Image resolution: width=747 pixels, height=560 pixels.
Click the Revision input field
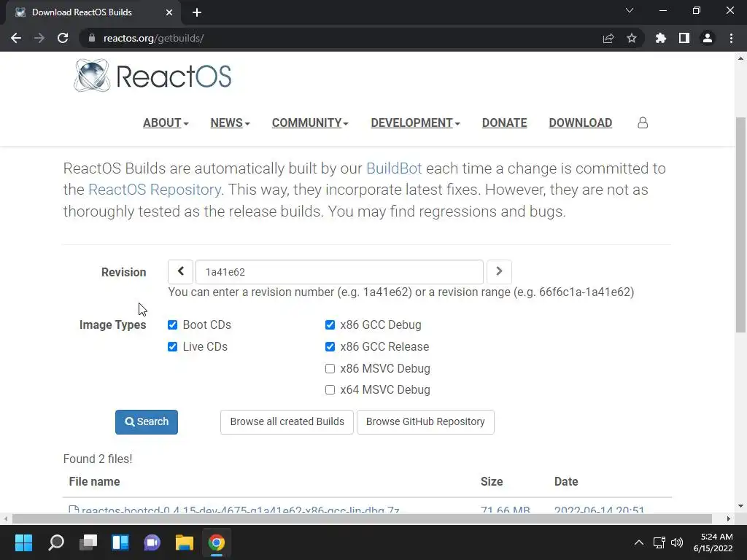[340, 272]
